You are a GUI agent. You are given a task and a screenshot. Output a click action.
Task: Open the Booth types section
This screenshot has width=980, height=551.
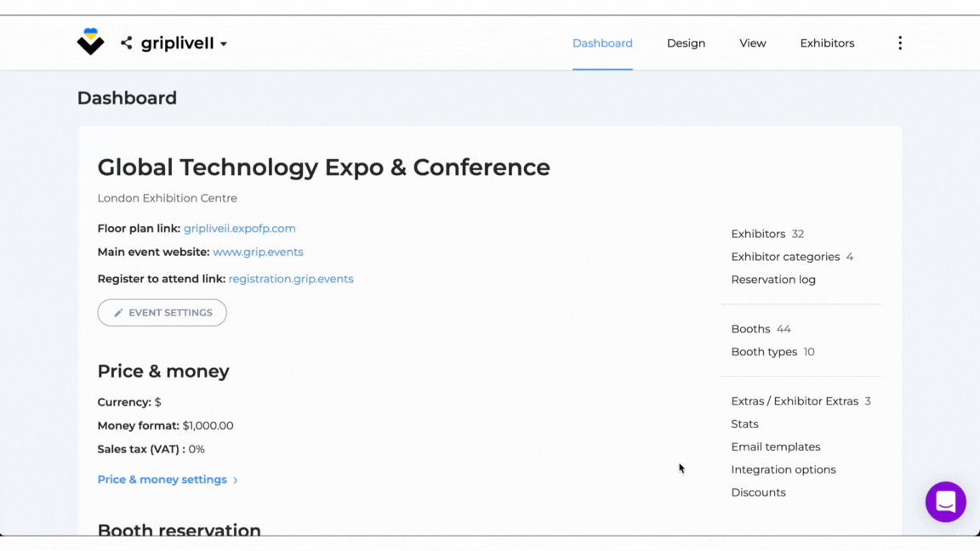point(764,352)
